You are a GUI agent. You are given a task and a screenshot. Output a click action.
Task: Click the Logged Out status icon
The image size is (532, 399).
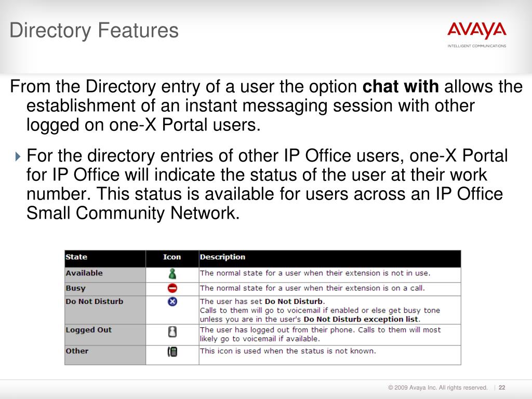[172, 331]
